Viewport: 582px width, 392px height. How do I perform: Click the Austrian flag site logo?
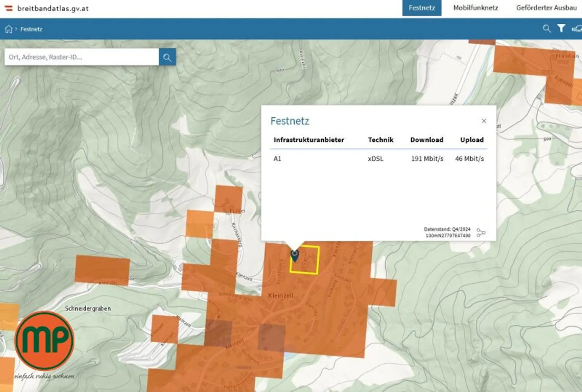click(x=9, y=8)
